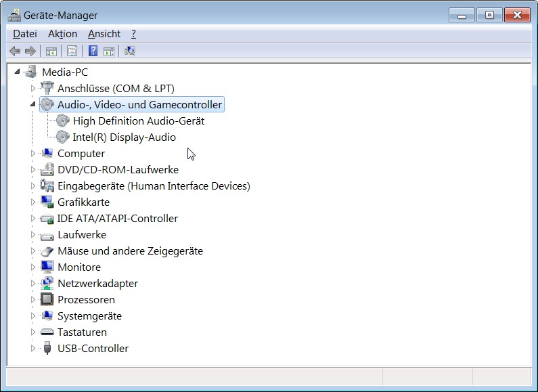The height and width of the screenshot is (392, 538).
Task: Expand the Anschlüsse (COM & LPT) node
Action: 33,88
